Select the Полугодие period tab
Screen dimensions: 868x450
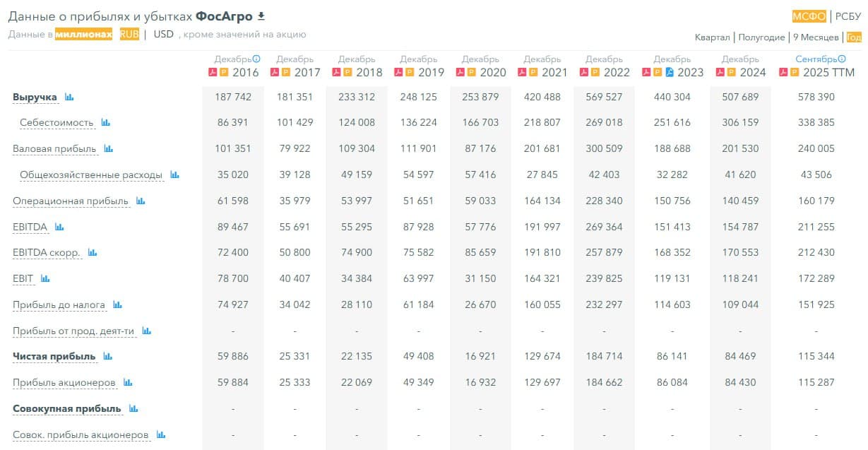pyautogui.click(x=762, y=37)
